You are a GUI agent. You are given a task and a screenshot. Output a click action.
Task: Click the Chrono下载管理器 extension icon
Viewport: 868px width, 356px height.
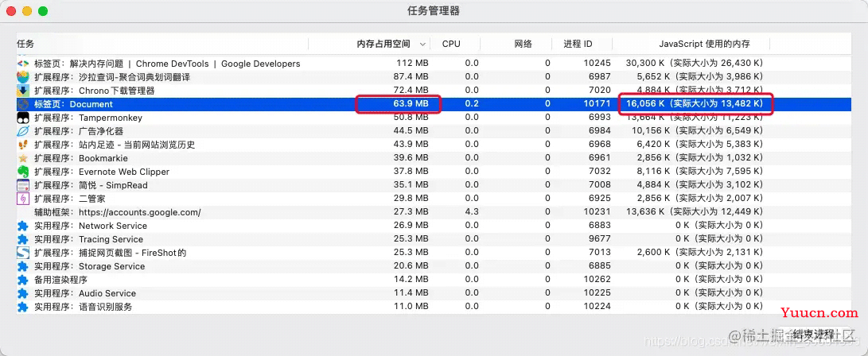point(23,90)
